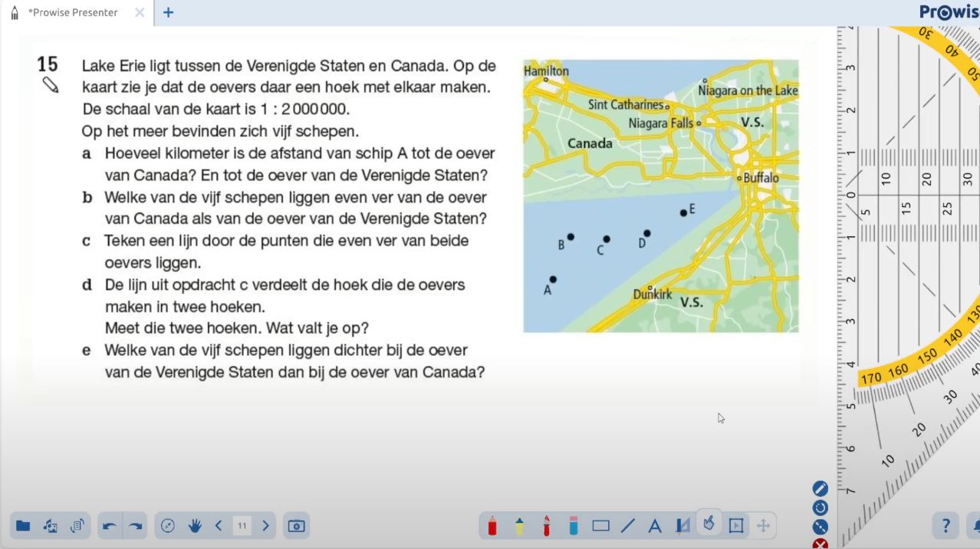
Task: Close the Prowise Presenter tab
Action: click(140, 12)
